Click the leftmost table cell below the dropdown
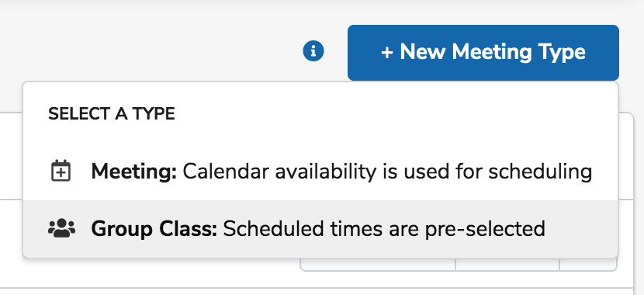Image resolution: width=644 pixels, height=295 pixels. (378, 265)
